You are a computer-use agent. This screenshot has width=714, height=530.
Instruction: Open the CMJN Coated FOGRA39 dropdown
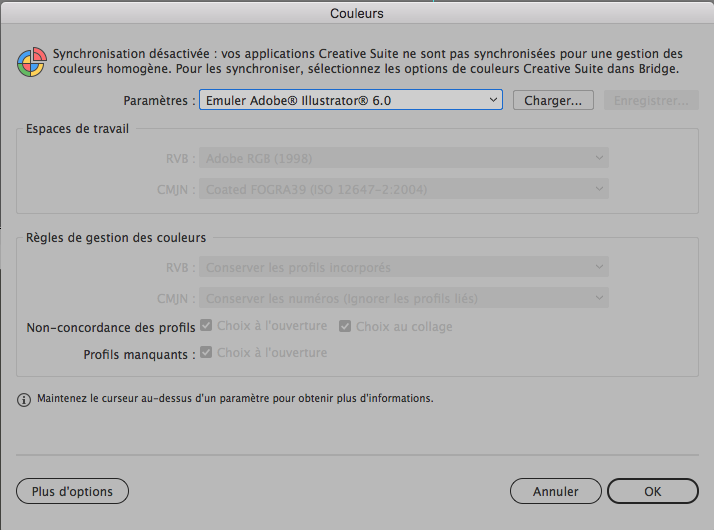pyautogui.click(x=403, y=189)
